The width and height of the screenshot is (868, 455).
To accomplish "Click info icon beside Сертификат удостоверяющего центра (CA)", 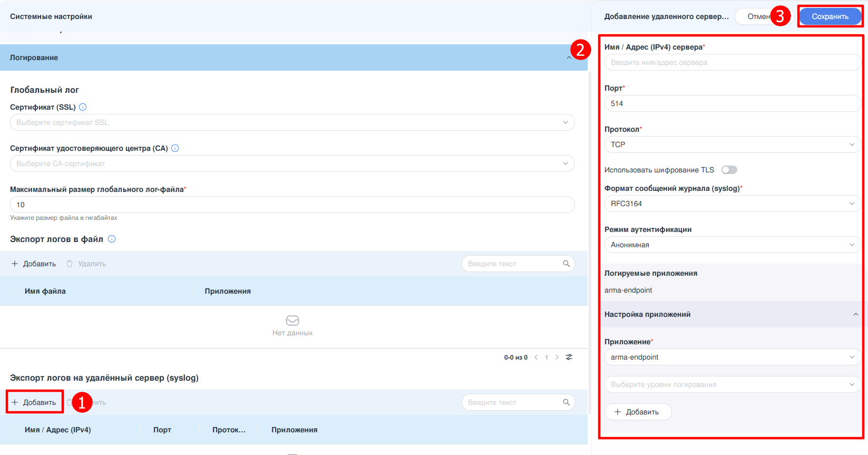I will pyautogui.click(x=175, y=148).
